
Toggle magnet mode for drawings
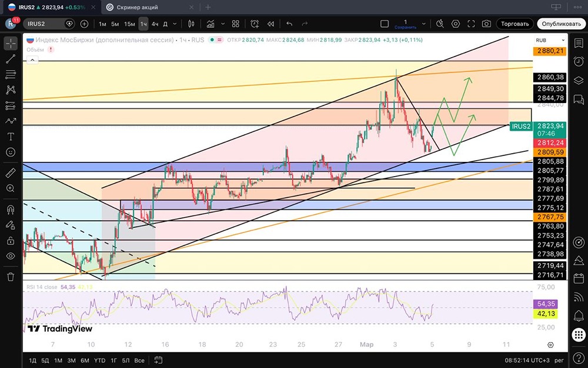pyautogui.click(x=11, y=209)
